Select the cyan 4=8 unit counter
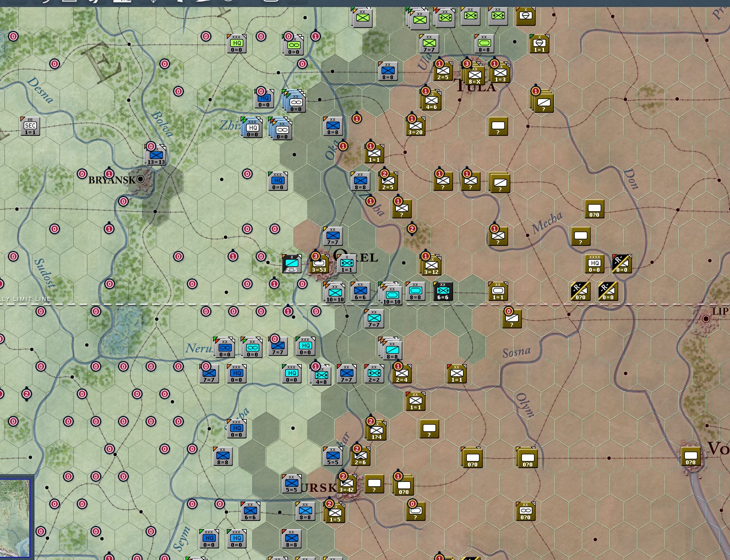This screenshot has height=560, width=730. pos(321,375)
